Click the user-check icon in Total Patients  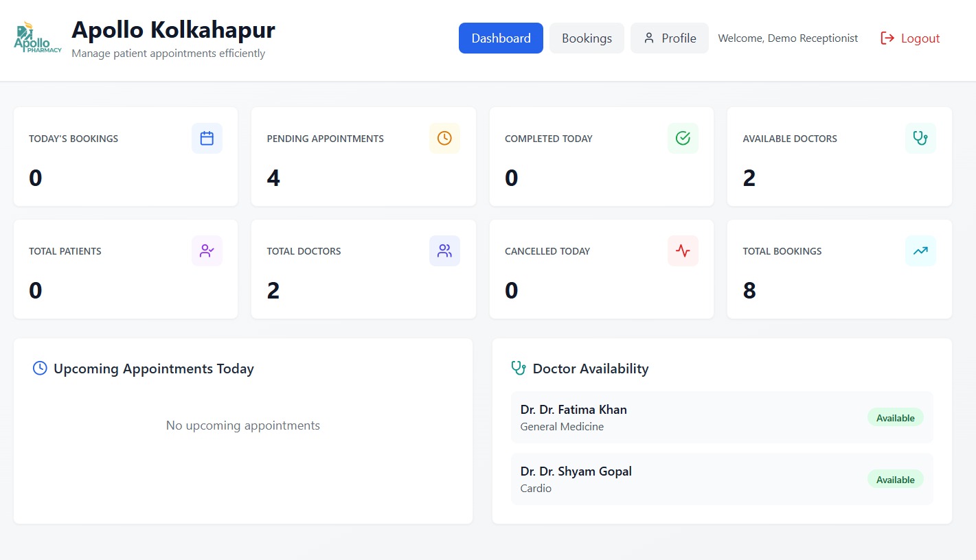[207, 250]
